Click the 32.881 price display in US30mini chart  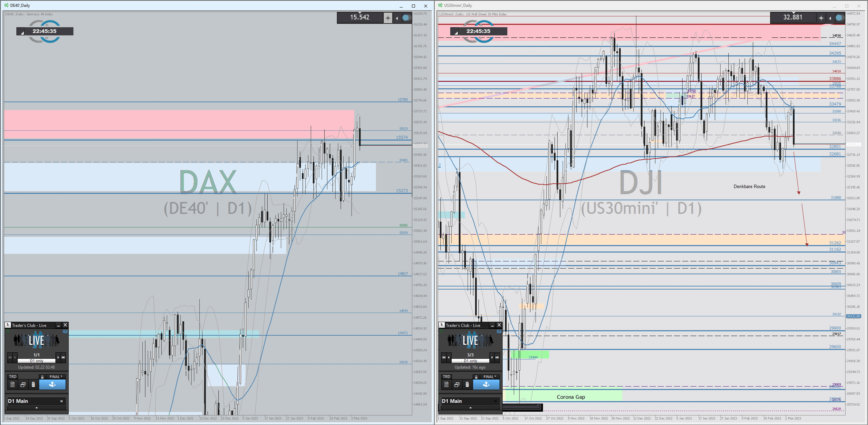[793, 17]
